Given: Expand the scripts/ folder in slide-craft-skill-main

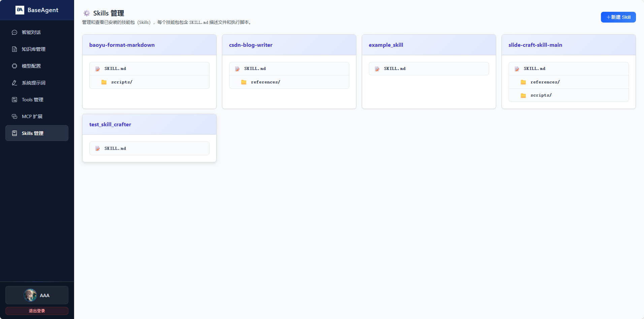Looking at the screenshot, I should point(569,95).
